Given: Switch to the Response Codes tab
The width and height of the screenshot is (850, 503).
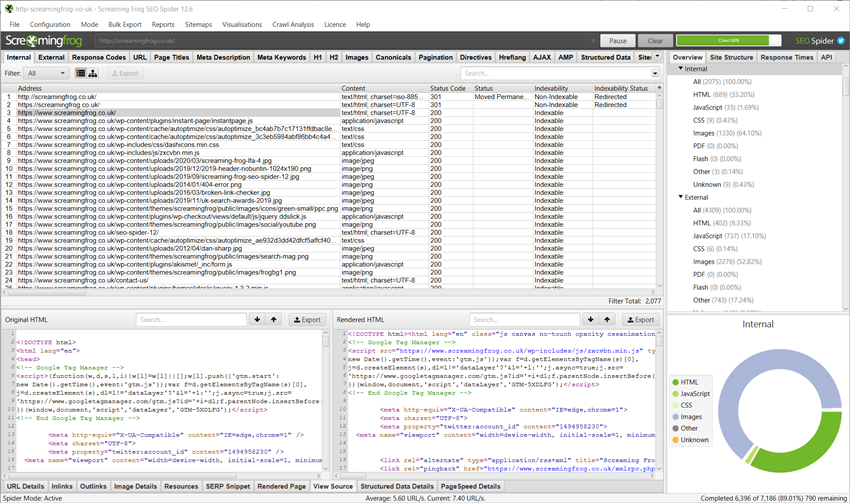Looking at the screenshot, I should coord(99,58).
